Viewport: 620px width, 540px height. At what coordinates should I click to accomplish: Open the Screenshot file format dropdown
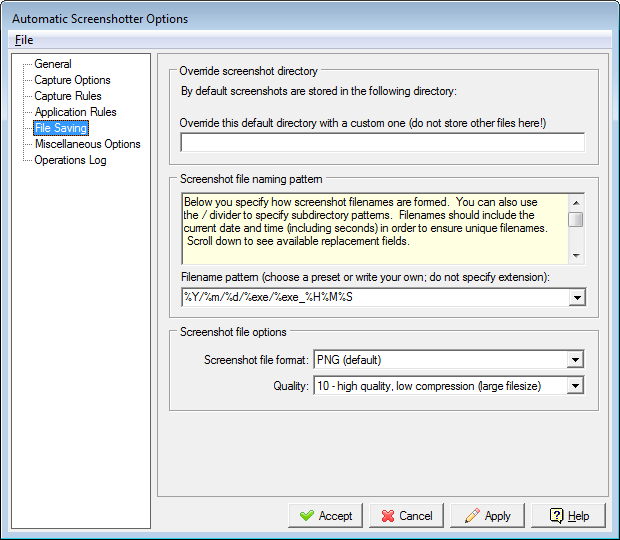[575, 360]
